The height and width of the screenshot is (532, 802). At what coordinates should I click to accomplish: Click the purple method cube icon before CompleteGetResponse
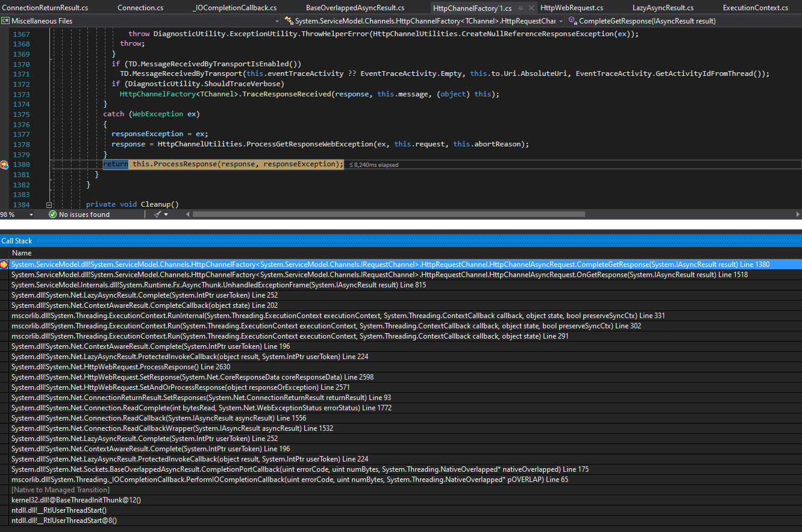coord(572,20)
